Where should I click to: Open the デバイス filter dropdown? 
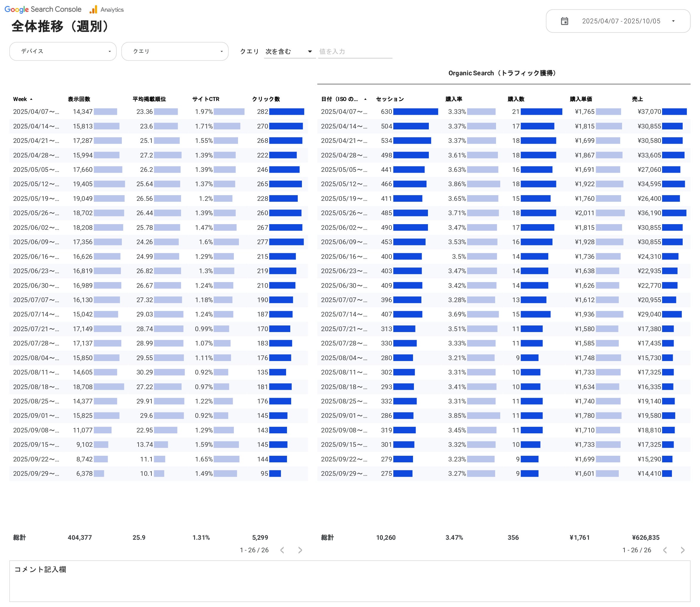click(x=63, y=51)
